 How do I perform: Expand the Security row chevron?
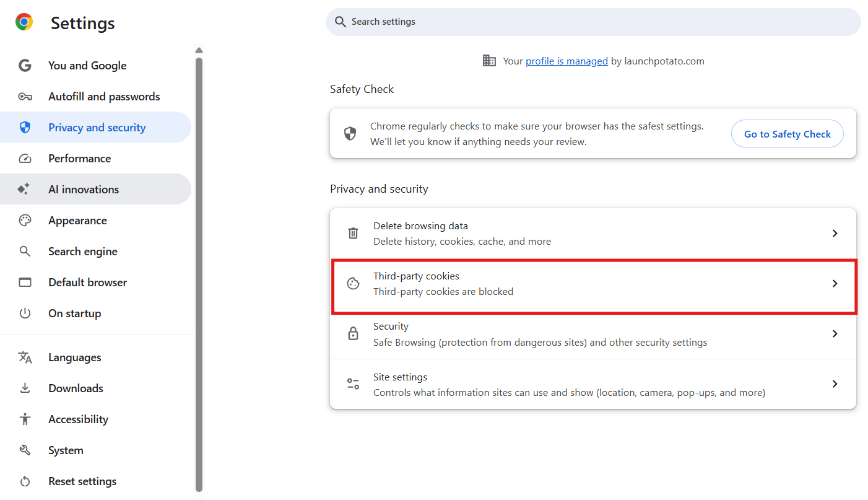click(835, 334)
